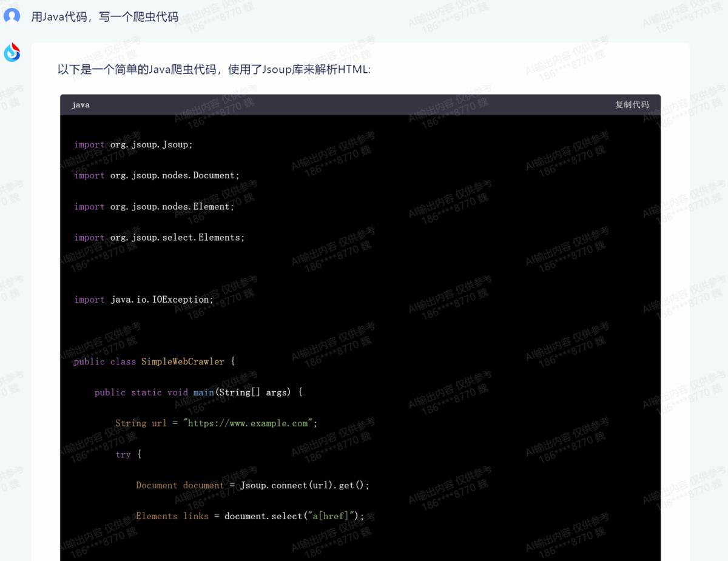Click the Elements links variable declaration
Image resolution: width=728 pixels, height=561 pixels.
(x=172, y=516)
